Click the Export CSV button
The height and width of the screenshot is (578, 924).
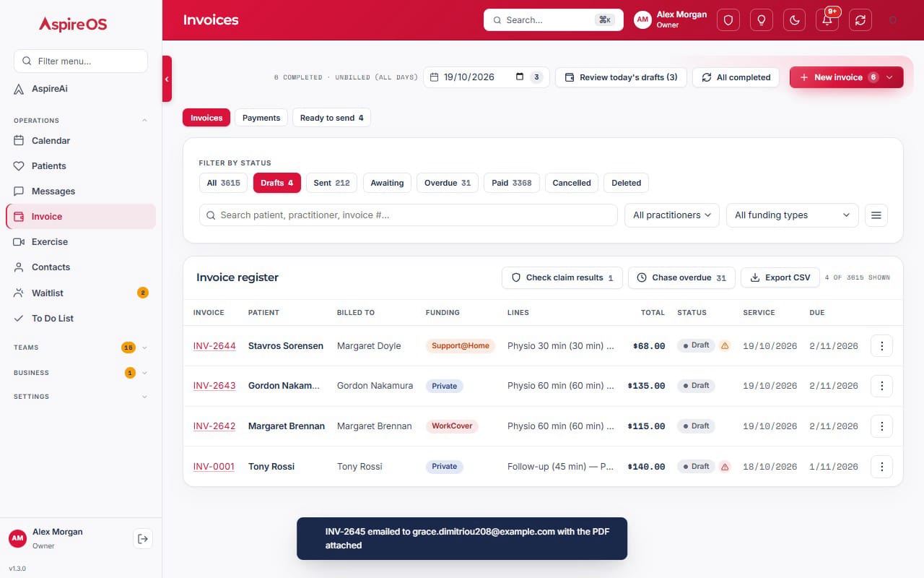(x=780, y=277)
